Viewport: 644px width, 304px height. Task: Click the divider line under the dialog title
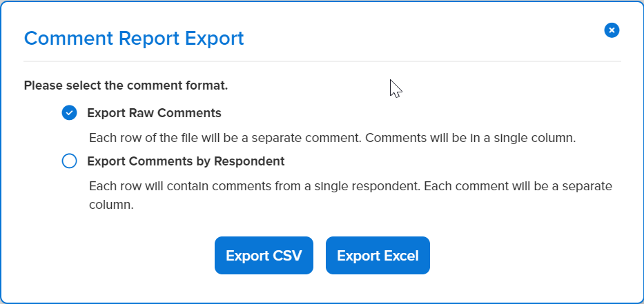tap(322, 61)
